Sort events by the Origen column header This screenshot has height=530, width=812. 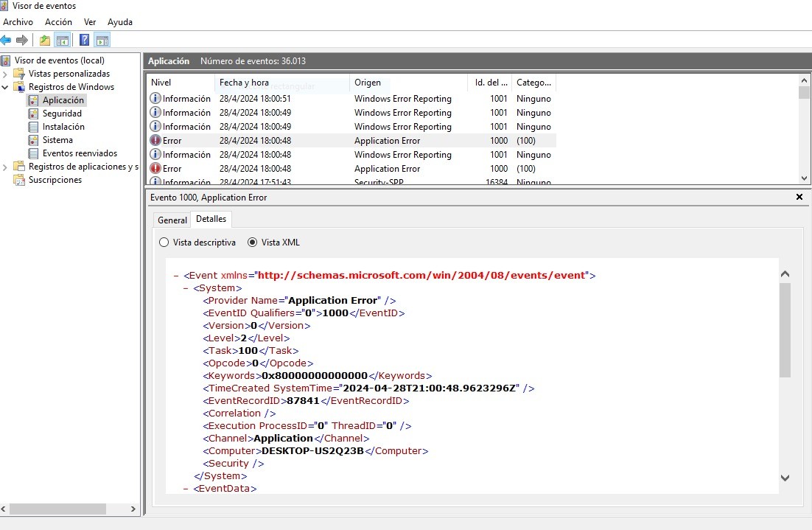(409, 83)
